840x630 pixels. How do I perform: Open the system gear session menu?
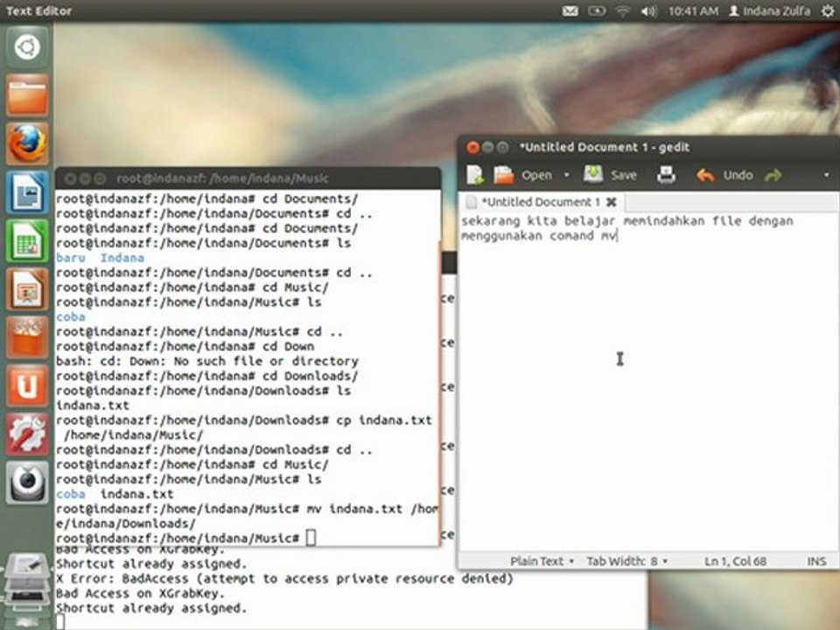pos(829,10)
